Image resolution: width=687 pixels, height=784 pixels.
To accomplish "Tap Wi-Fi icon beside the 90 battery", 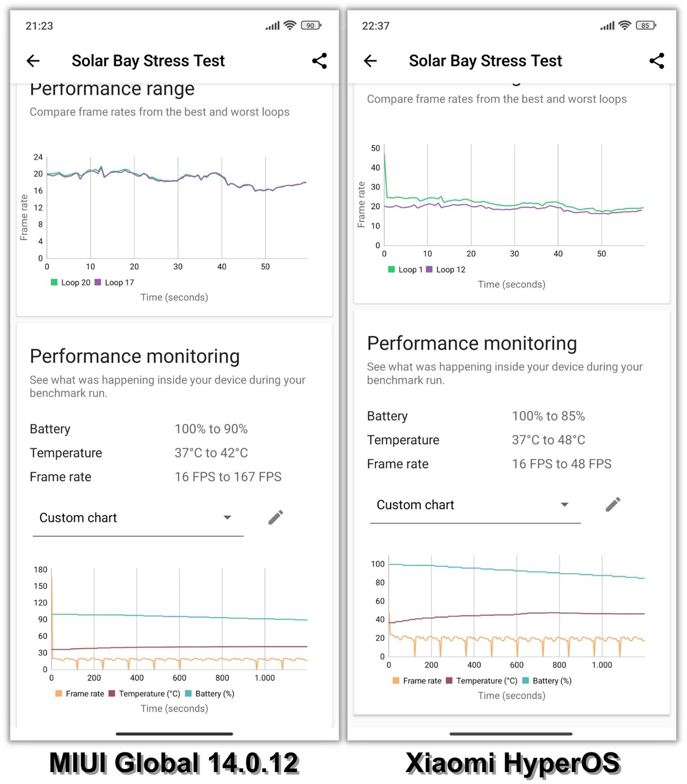I will point(290,25).
